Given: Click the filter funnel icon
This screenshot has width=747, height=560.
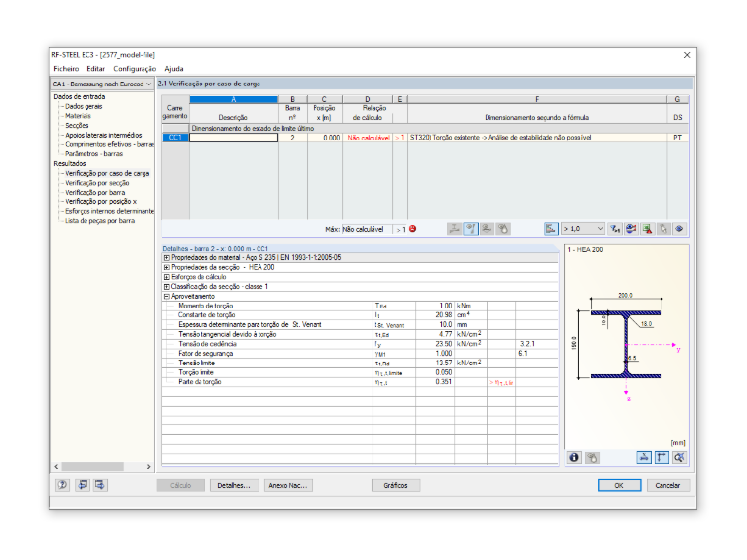Looking at the screenshot, I should point(615,229).
